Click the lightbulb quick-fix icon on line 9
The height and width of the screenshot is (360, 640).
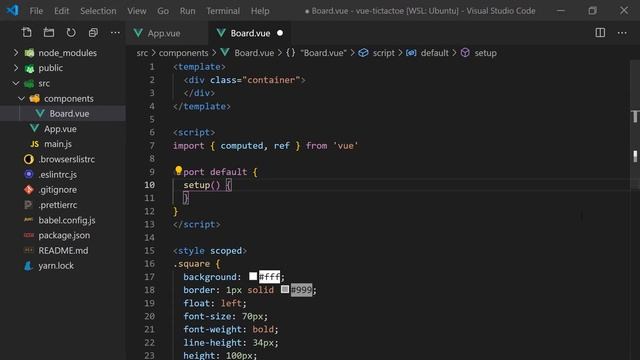178,171
